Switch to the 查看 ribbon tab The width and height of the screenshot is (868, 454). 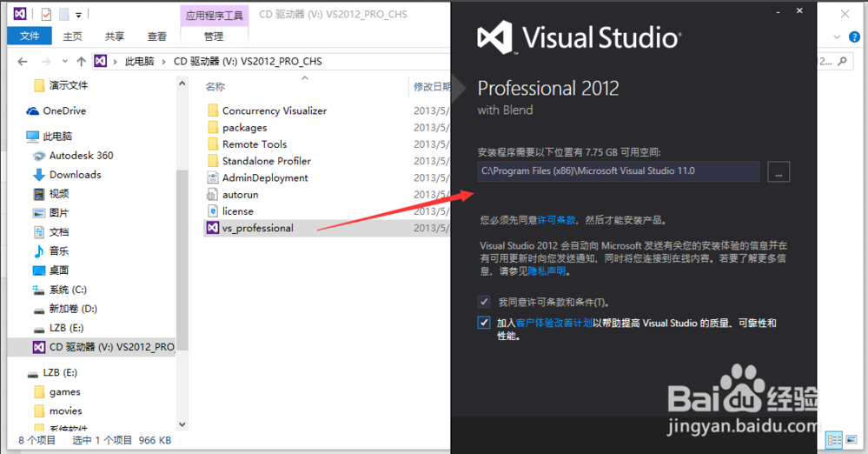click(156, 36)
